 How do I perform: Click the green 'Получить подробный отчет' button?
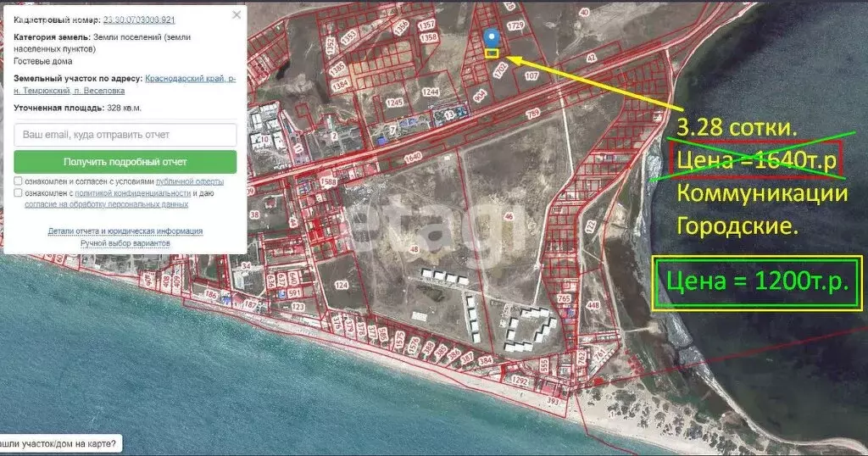click(125, 162)
